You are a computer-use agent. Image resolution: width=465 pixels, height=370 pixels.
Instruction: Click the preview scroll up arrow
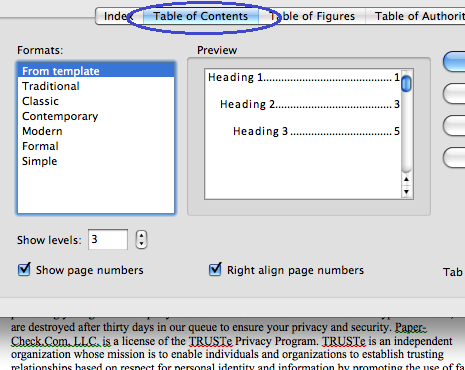(406, 179)
